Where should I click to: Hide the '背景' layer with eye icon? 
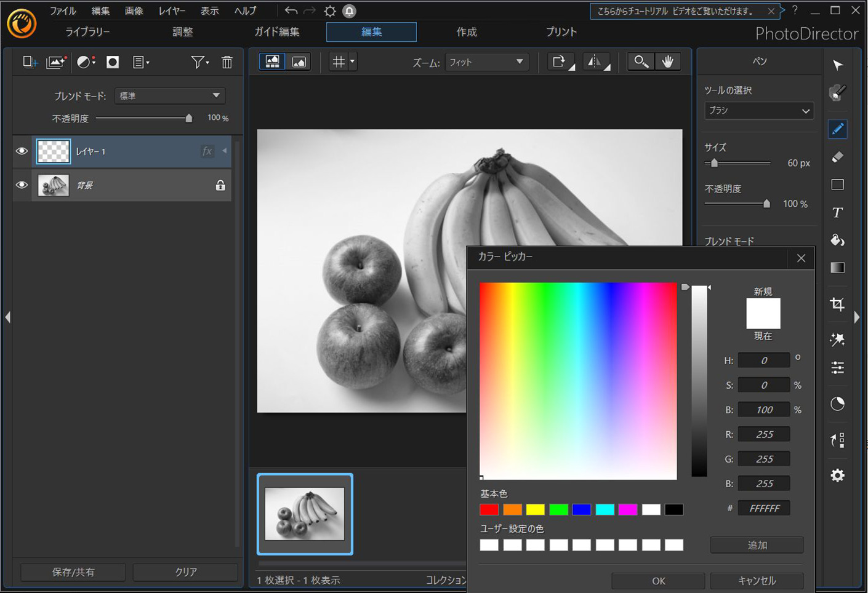coord(22,185)
